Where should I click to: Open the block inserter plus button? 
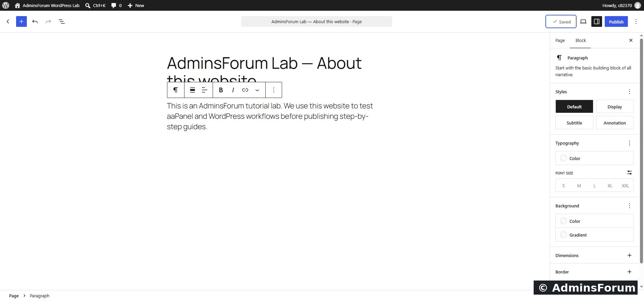point(21,21)
